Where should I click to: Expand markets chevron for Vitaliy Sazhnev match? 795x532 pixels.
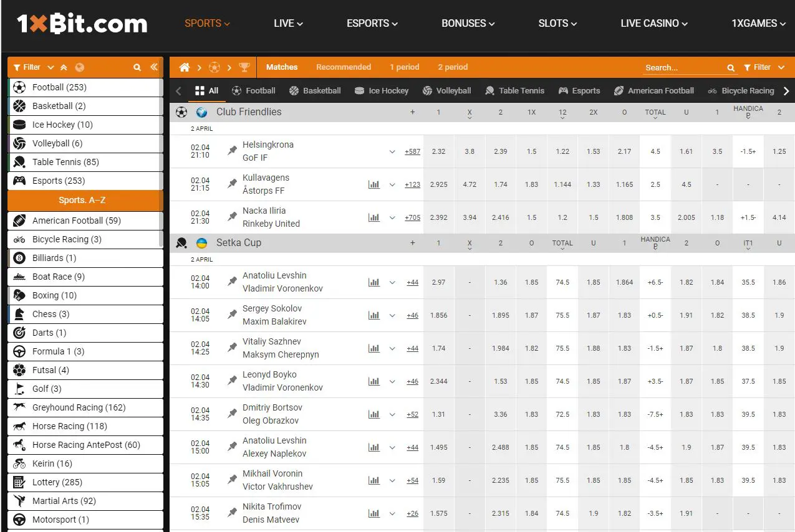[392, 348]
